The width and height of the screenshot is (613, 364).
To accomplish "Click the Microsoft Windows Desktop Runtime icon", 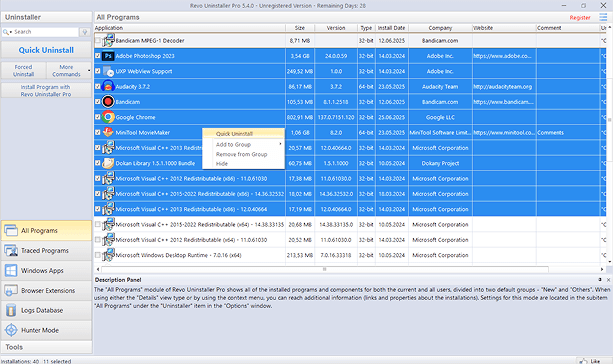I will click(x=108, y=255).
